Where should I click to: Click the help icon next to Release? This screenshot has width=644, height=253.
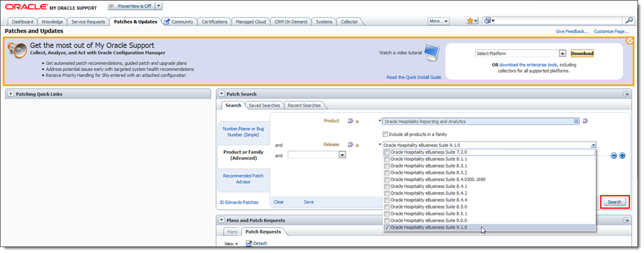tap(350, 145)
